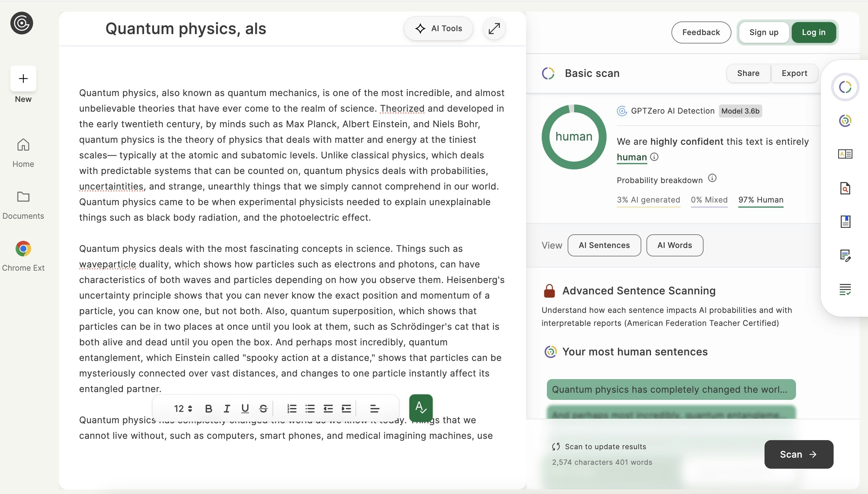Image resolution: width=868 pixels, height=494 pixels.
Task: Click the dark Scan button
Action: (799, 454)
